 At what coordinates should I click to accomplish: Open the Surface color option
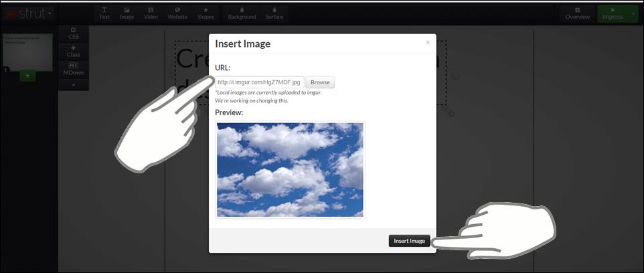[x=274, y=13]
